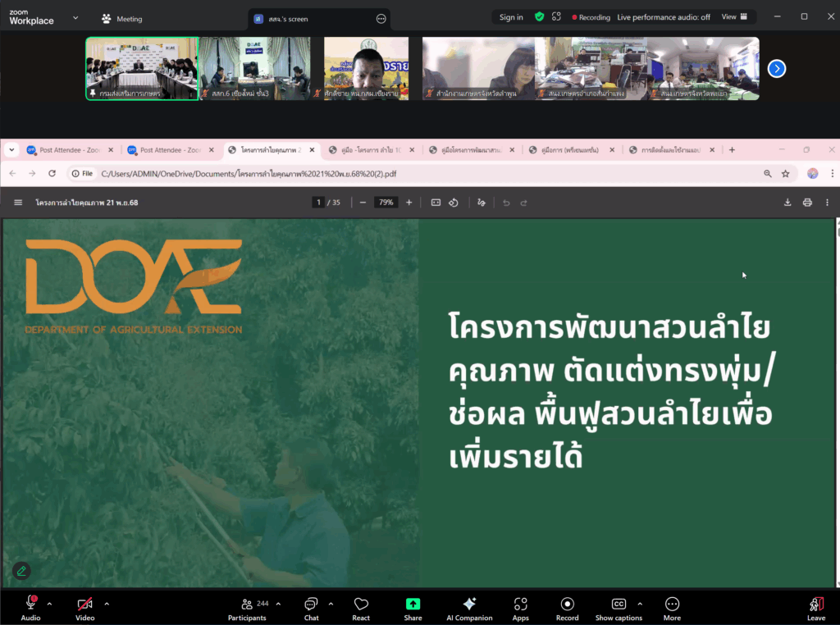Open the Apps panel
This screenshot has width=840, height=625.
(520, 608)
